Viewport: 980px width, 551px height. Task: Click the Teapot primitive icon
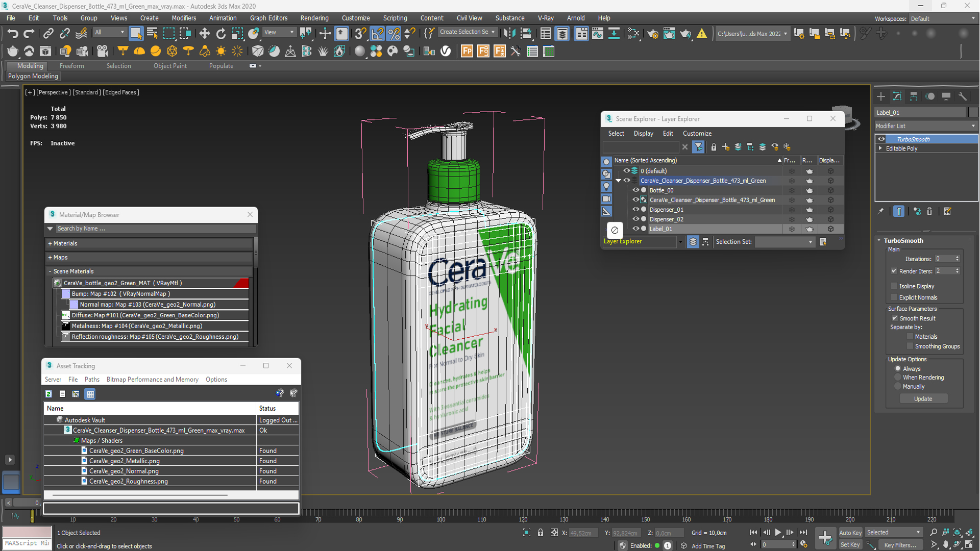click(13, 51)
